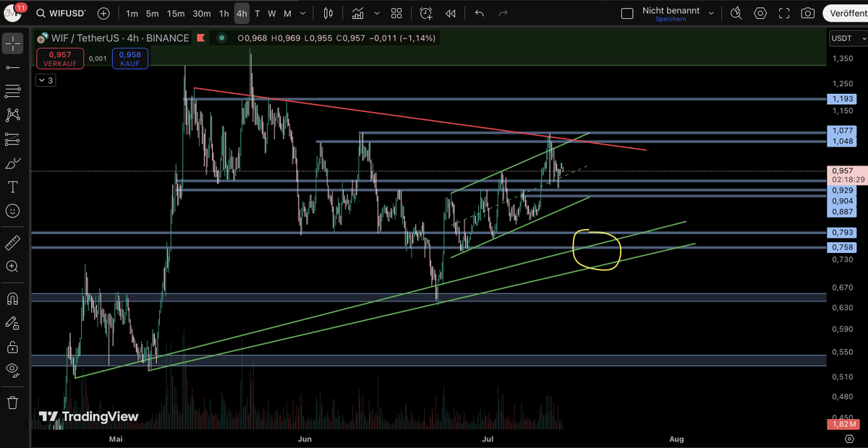Click the redo arrow
868x448 pixels.
pos(503,13)
